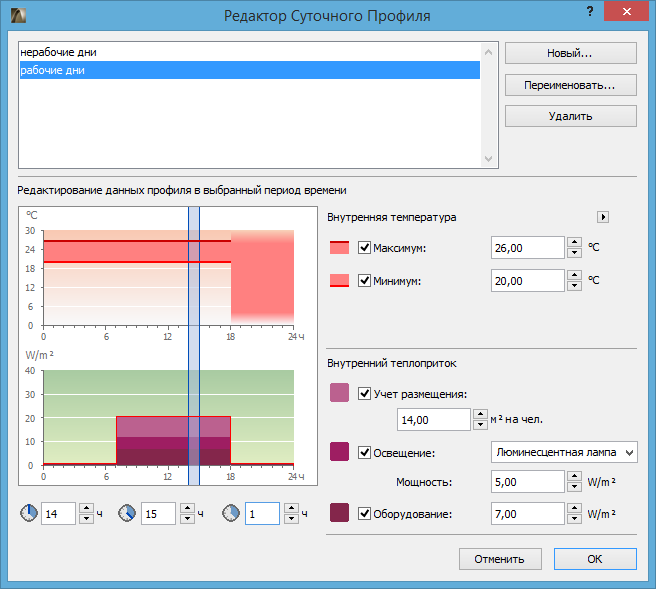Click the Максимум red color swatch
The image size is (656, 589).
(x=339, y=248)
